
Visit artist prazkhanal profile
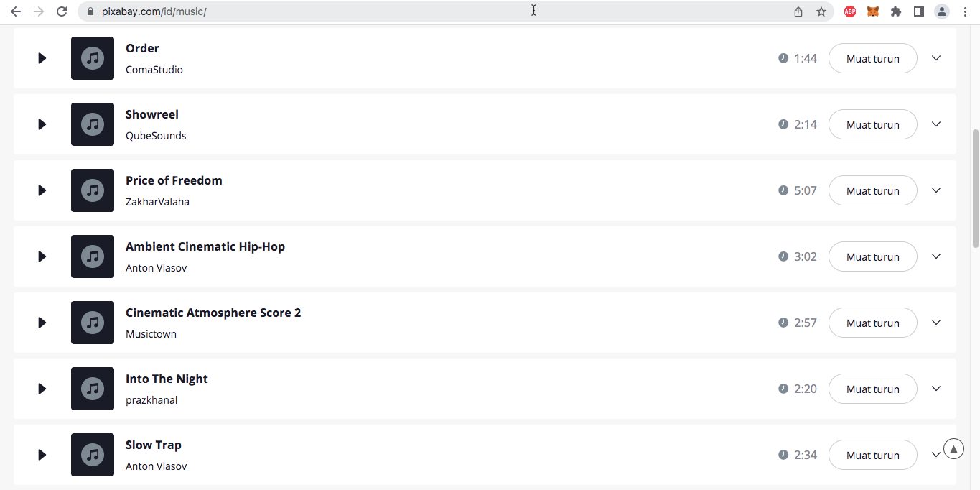coord(151,400)
